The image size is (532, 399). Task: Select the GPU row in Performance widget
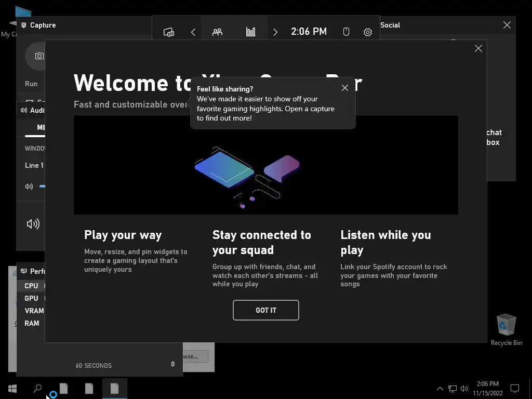click(x=31, y=298)
